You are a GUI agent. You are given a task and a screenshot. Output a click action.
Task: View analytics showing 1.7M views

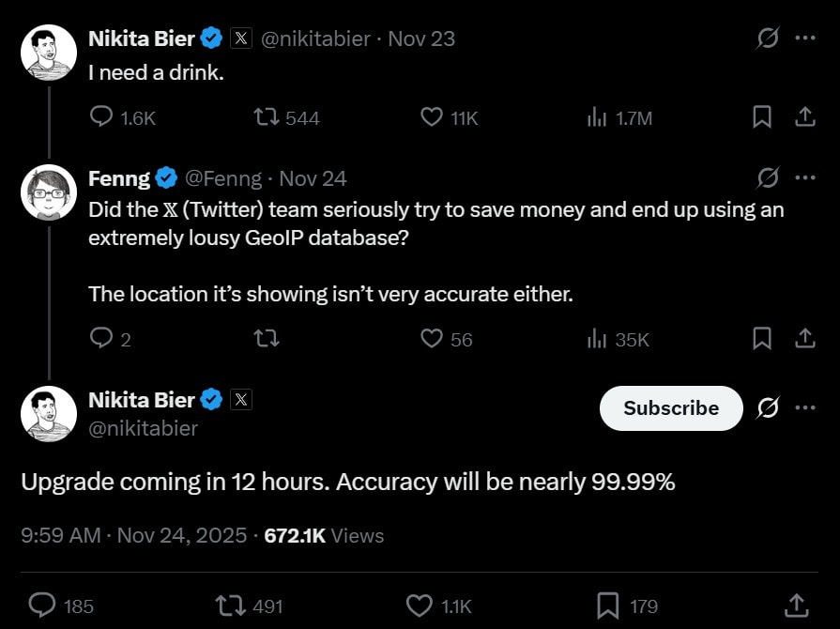597,117
